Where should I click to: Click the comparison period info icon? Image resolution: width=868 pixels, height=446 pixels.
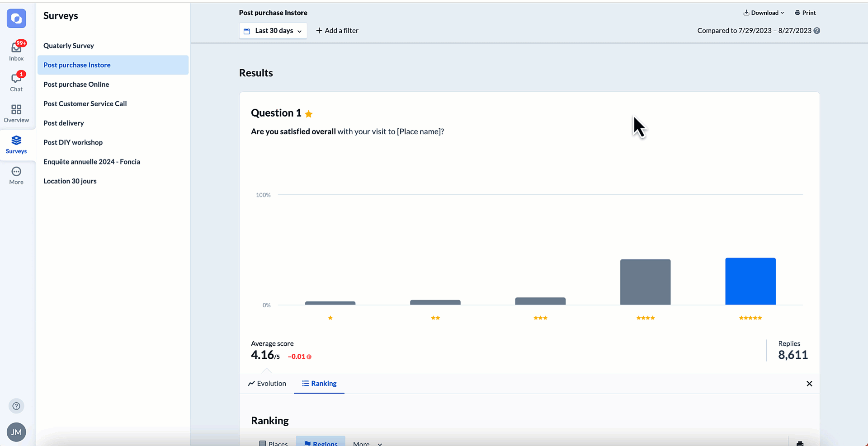click(817, 31)
